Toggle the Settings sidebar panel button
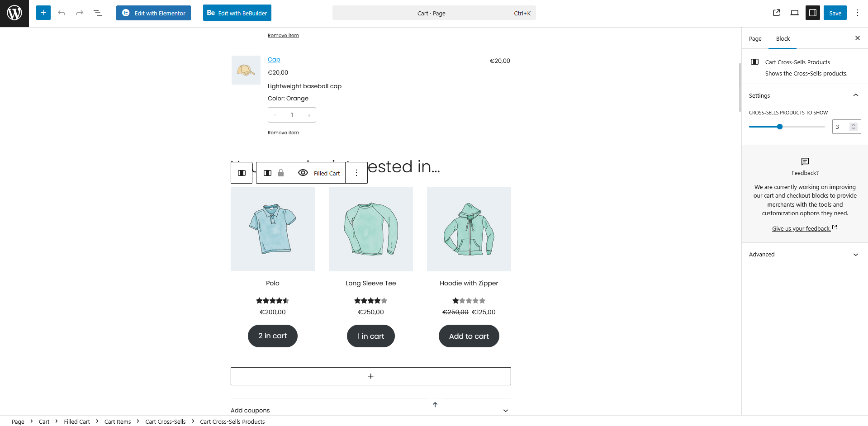868x426 pixels. coord(813,13)
